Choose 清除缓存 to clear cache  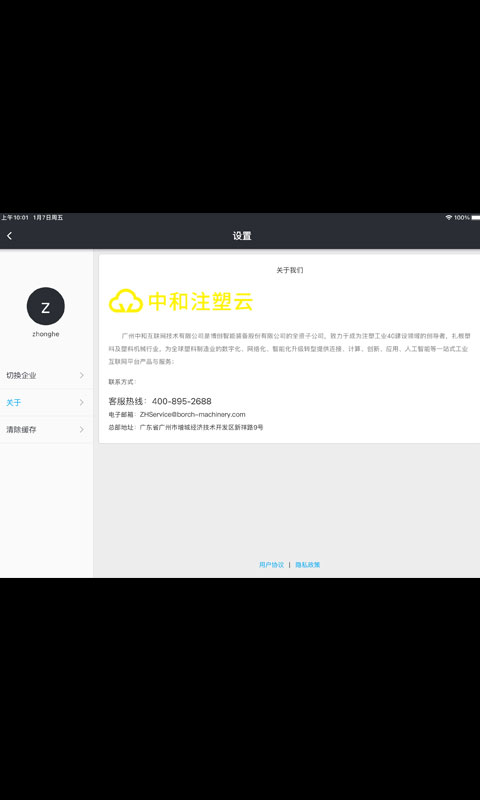coord(46,430)
